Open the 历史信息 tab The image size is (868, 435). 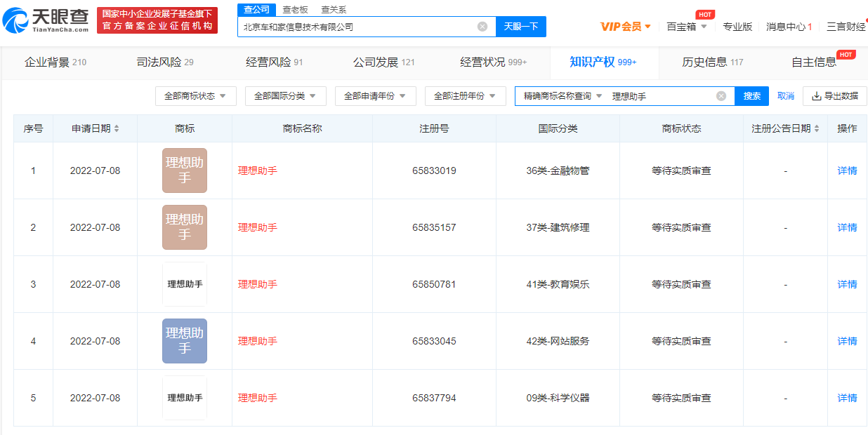(713, 62)
